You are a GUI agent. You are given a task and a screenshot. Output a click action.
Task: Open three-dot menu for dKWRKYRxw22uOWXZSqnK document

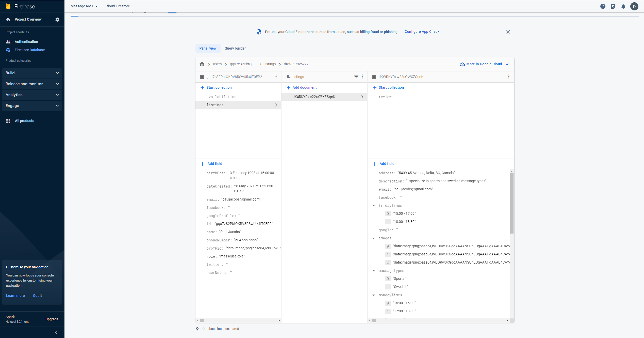508,76
